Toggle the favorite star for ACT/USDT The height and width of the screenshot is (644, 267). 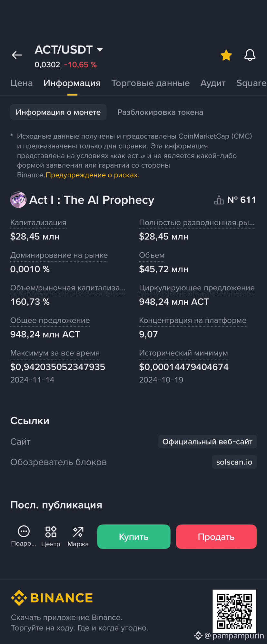pos(226,55)
